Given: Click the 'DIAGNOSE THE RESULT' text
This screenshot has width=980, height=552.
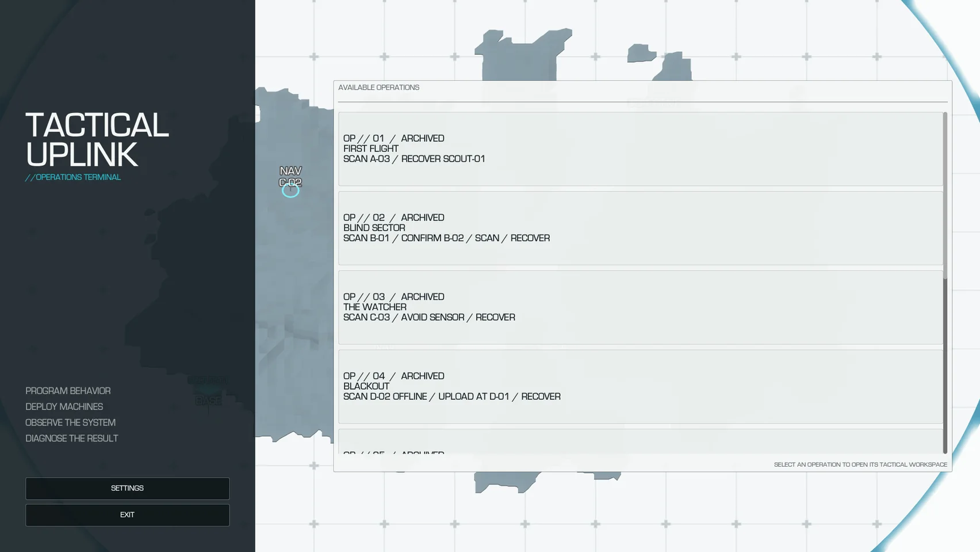Looking at the screenshot, I should coord(71,438).
